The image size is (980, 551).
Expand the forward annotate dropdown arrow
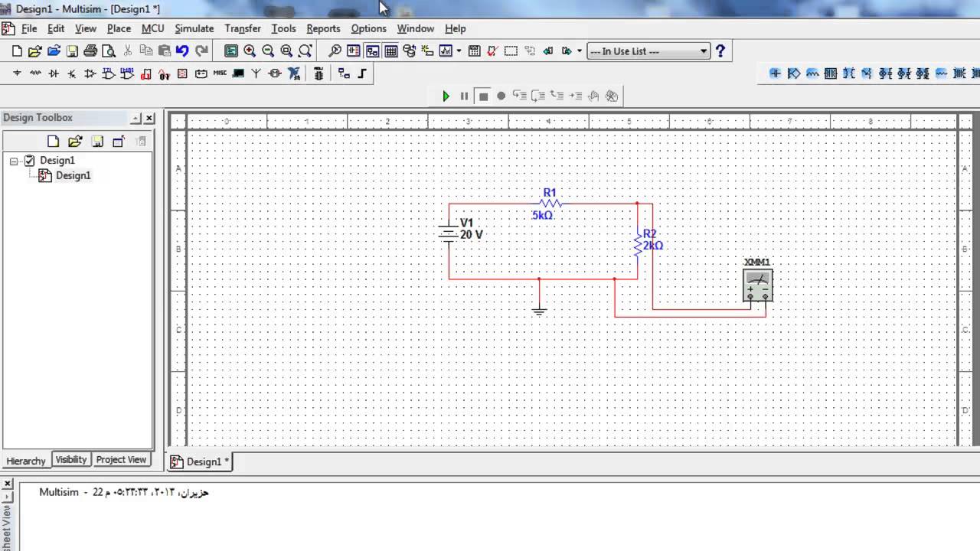pyautogui.click(x=580, y=51)
